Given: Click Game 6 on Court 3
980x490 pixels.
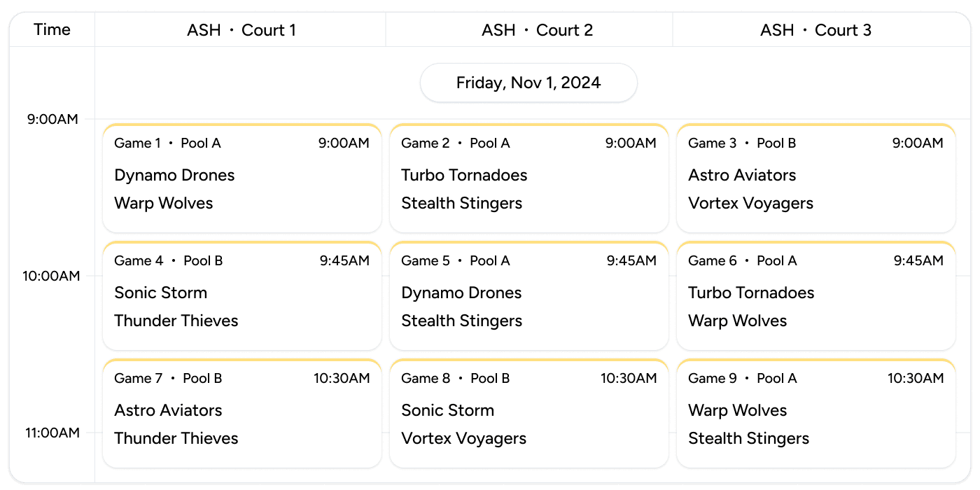Looking at the screenshot, I should 816,295.
